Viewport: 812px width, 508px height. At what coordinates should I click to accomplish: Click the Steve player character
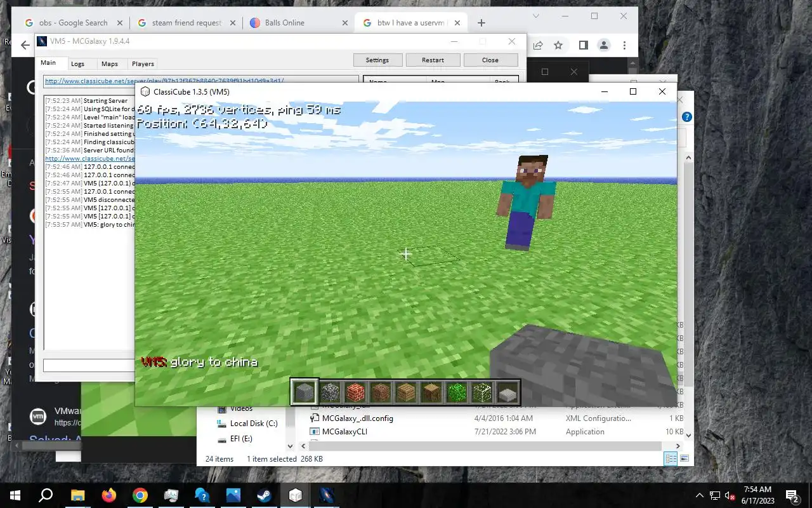coord(525,202)
